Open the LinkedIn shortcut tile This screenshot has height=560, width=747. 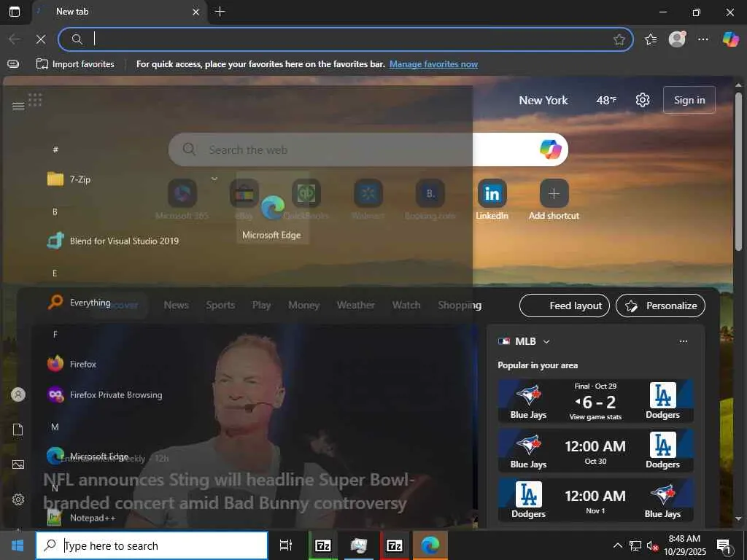tap(492, 200)
